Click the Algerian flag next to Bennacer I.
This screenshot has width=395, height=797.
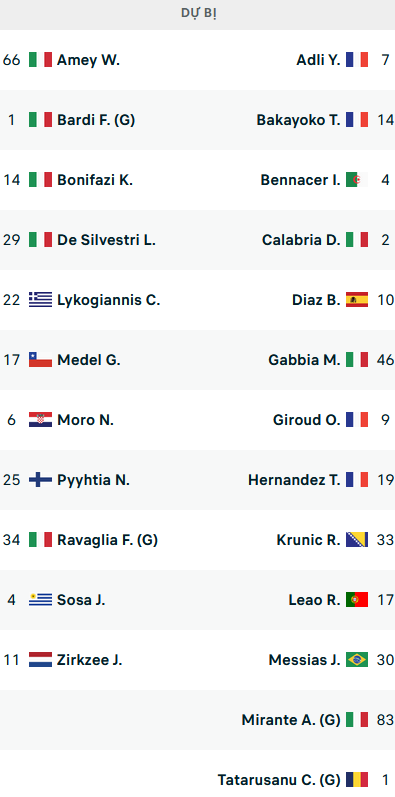pyautogui.click(x=357, y=180)
